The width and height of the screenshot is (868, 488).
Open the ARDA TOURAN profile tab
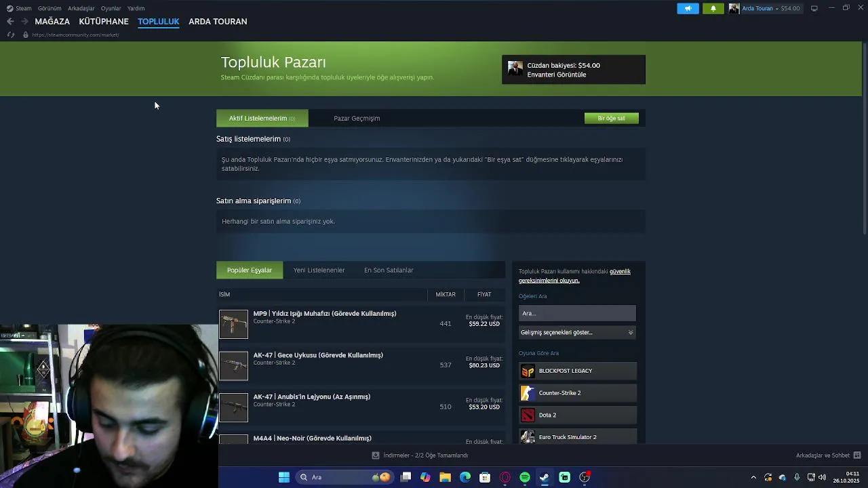pos(218,22)
